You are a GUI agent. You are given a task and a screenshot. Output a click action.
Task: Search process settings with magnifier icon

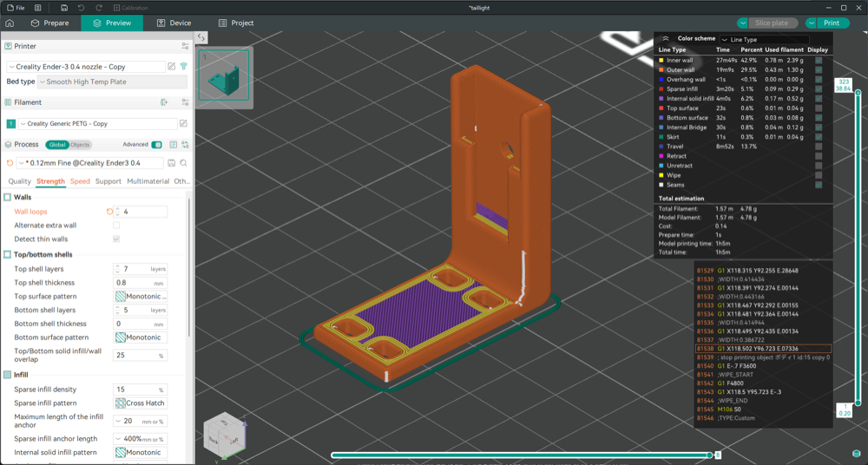pos(183,163)
